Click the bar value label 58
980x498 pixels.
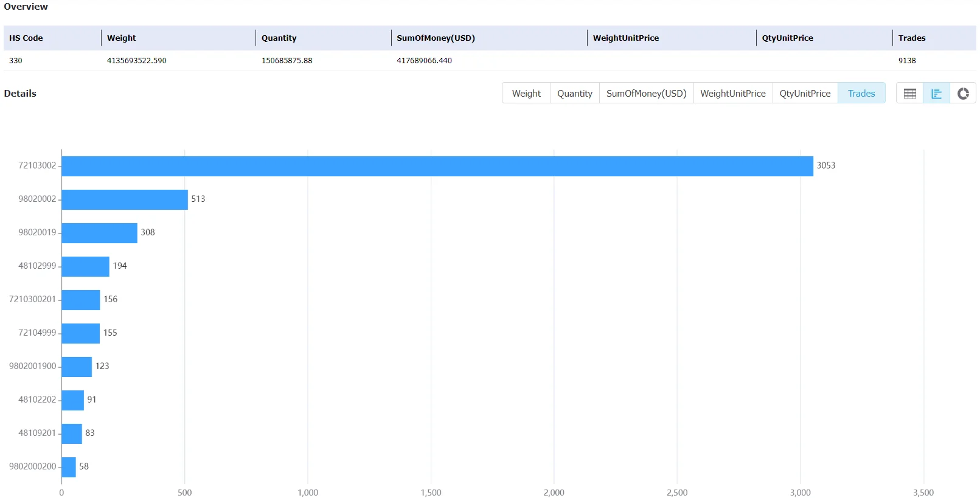coord(84,466)
